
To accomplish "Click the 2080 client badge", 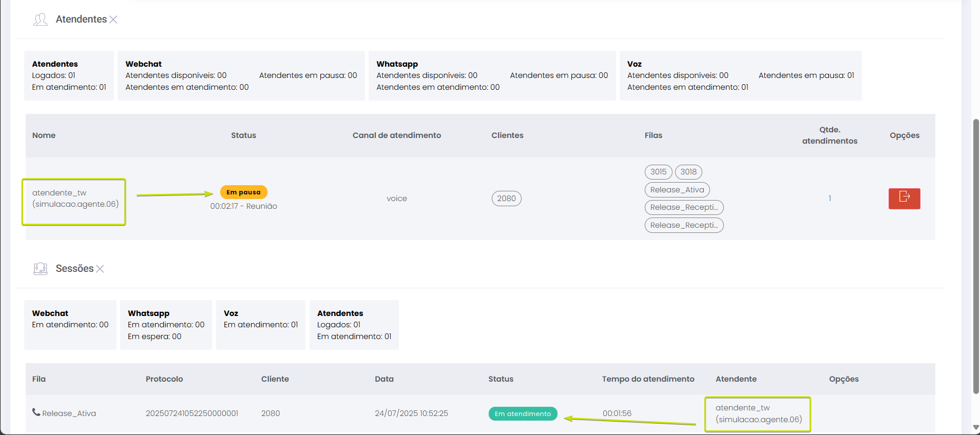I will pyautogui.click(x=506, y=199).
